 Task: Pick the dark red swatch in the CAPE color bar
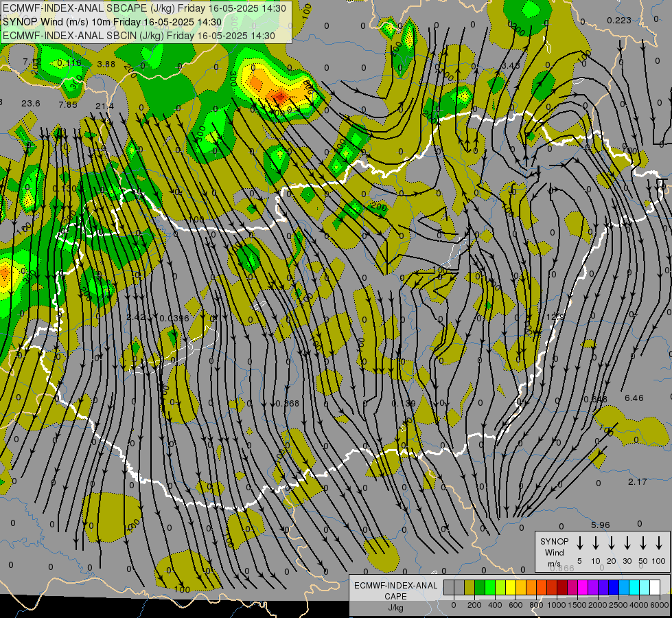[x=562, y=587]
